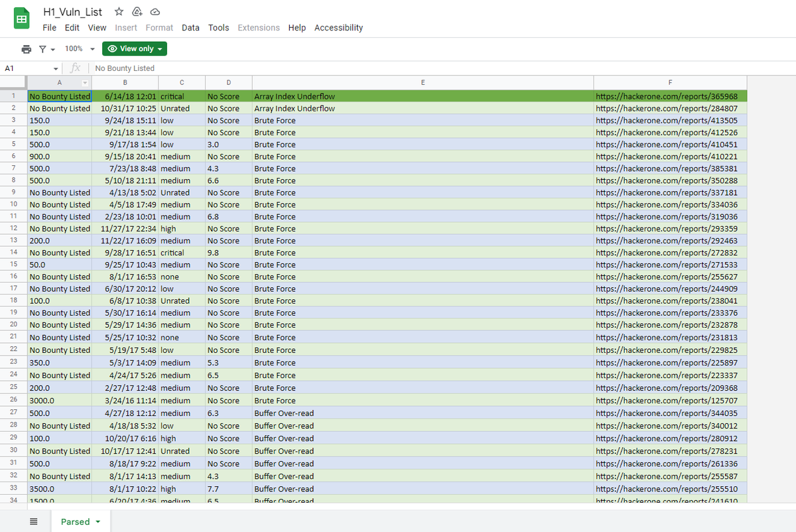
Task: Open the Edit menu
Action: pos(72,28)
